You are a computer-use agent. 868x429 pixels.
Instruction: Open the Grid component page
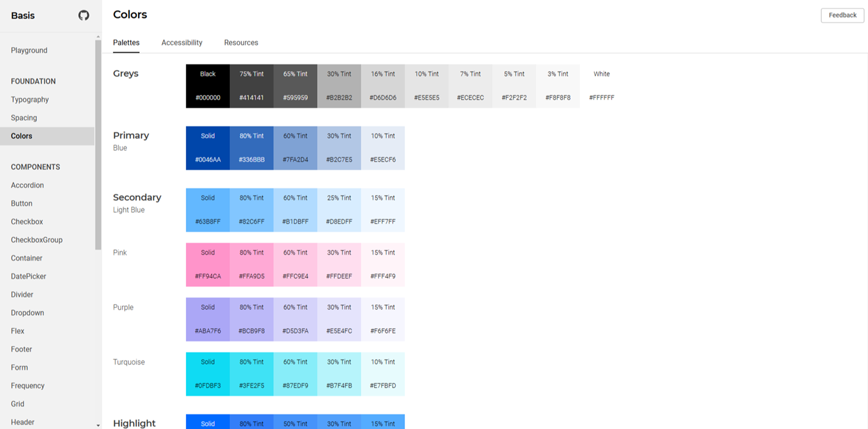pos(17,404)
